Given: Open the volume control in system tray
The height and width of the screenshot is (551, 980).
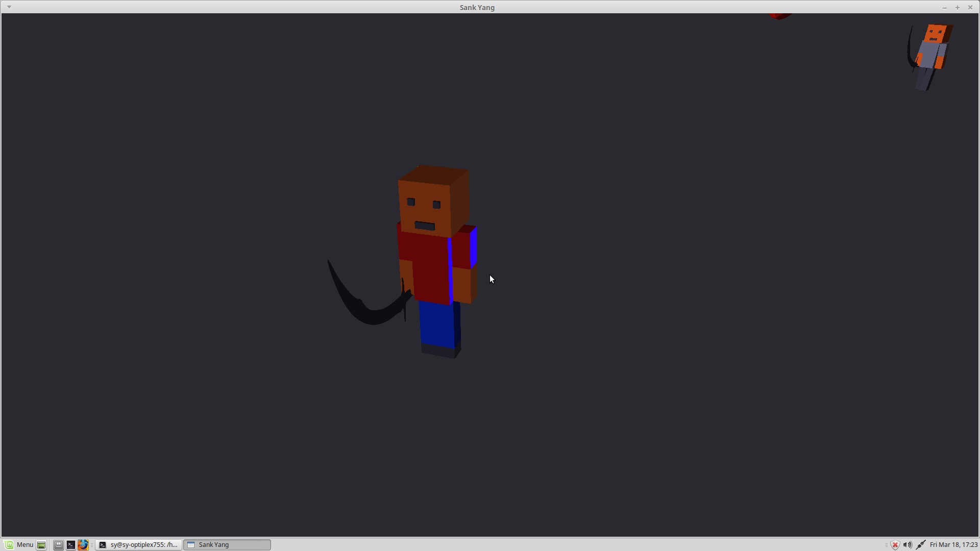Looking at the screenshot, I should click(x=908, y=545).
